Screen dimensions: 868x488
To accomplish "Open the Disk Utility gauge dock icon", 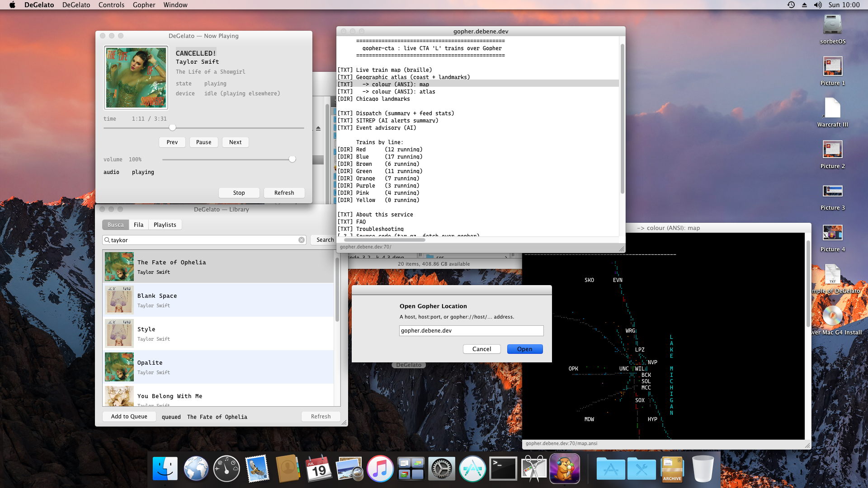I will 226,469.
